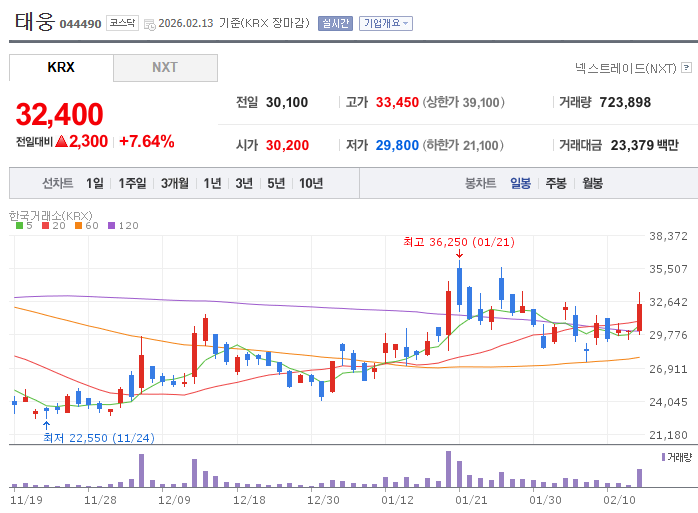
Task: Open the 넥스트레이드(NXT) help question icon
Action: 687,68
